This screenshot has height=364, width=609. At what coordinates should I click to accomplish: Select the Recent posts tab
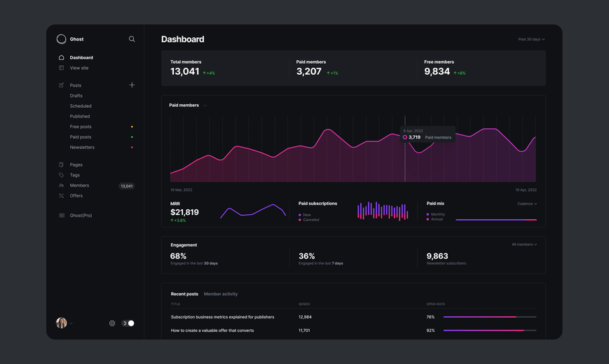(x=184, y=294)
